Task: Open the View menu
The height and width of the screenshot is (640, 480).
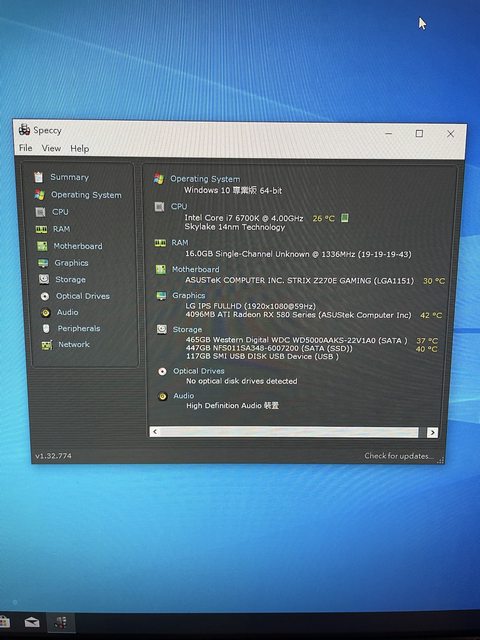Action: [x=51, y=148]
